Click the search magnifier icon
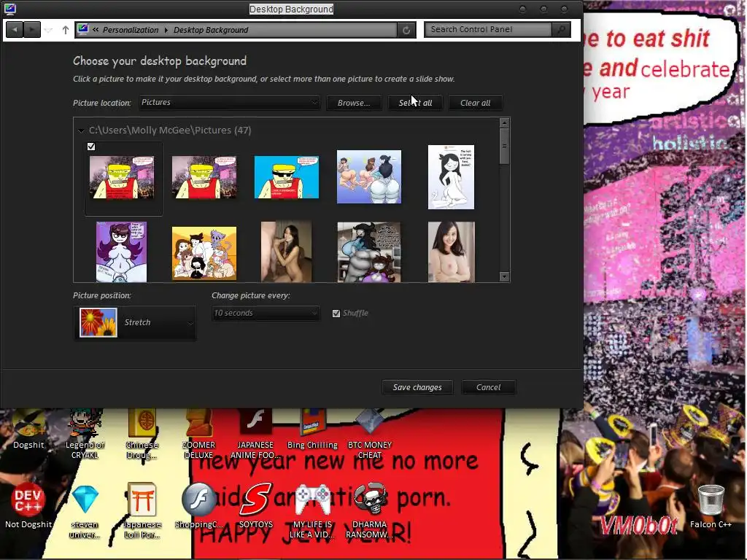This screenshot has width=747, height=560. 561,29
